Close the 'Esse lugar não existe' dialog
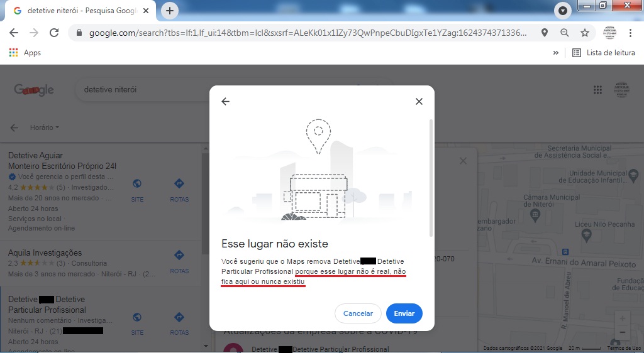Screen dimensions: 644x353 click(419, 101)
